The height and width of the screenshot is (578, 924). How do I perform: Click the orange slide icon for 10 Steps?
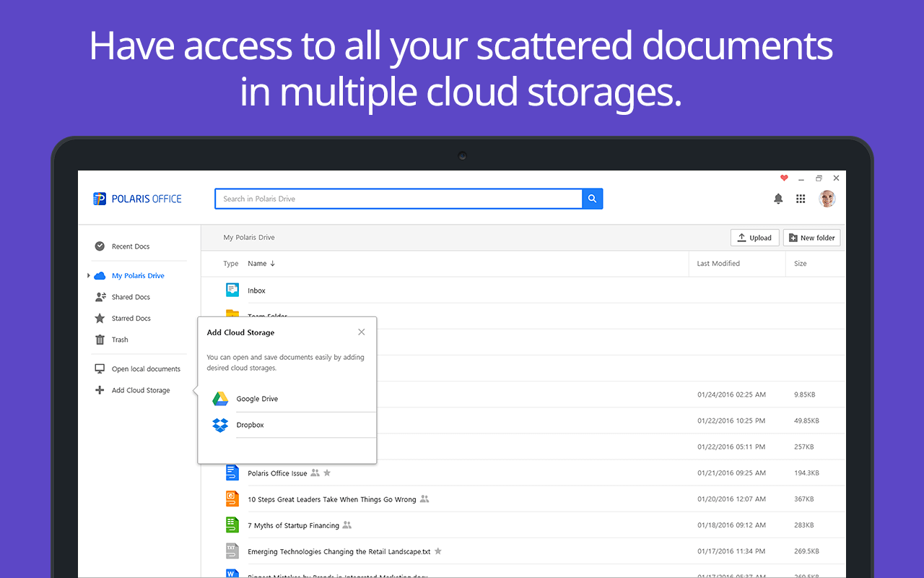[232, 499]
